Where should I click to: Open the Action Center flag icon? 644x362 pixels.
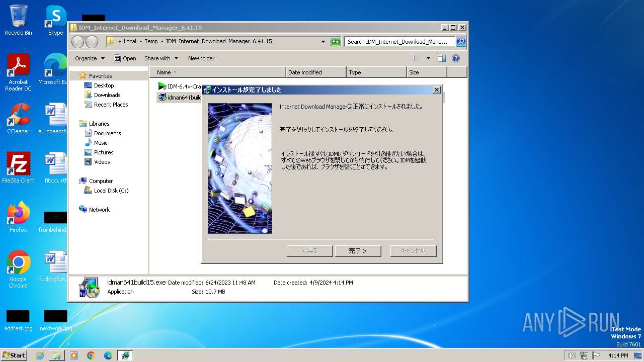(596, 355)
